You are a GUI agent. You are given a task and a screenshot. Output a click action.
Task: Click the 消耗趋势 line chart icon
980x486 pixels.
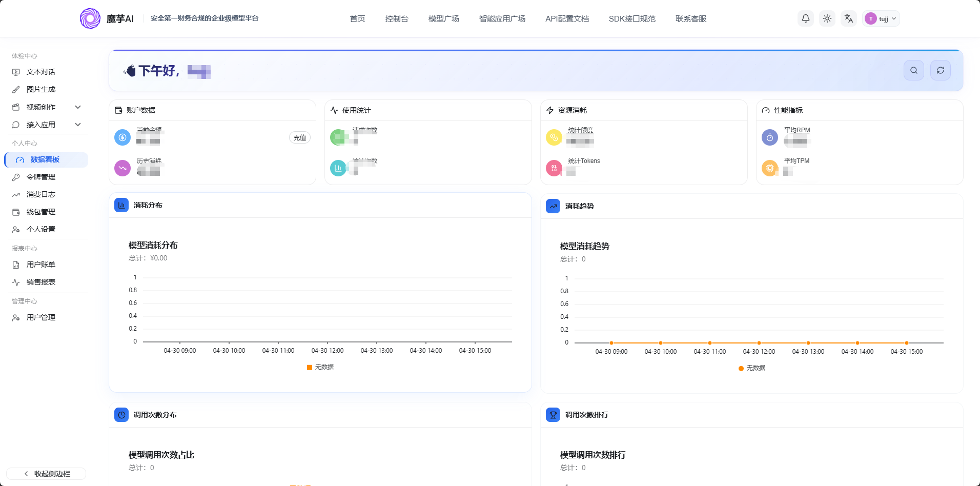[x=553, y=206]
